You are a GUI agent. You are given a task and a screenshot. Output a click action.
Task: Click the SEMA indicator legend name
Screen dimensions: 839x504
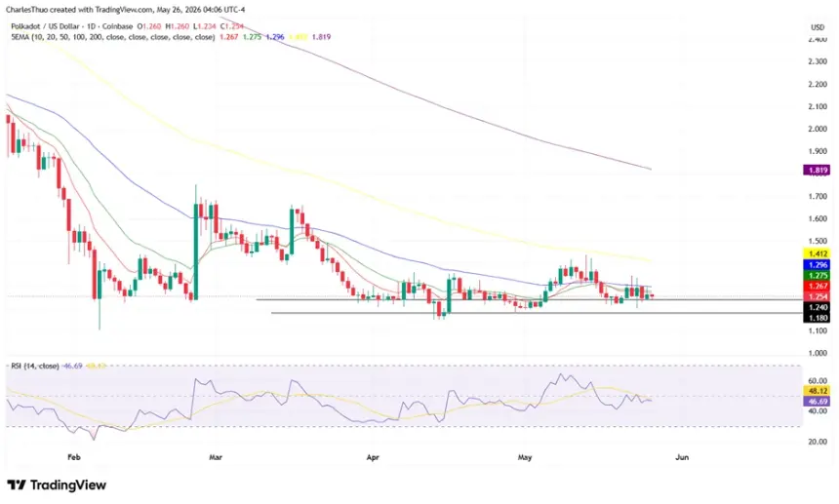[x=113, y=37]
